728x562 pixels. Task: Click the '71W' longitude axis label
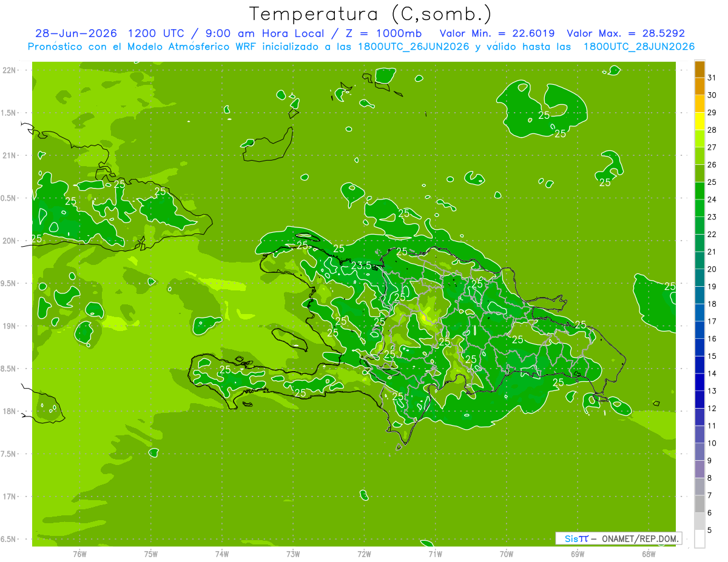click(435, 554)
